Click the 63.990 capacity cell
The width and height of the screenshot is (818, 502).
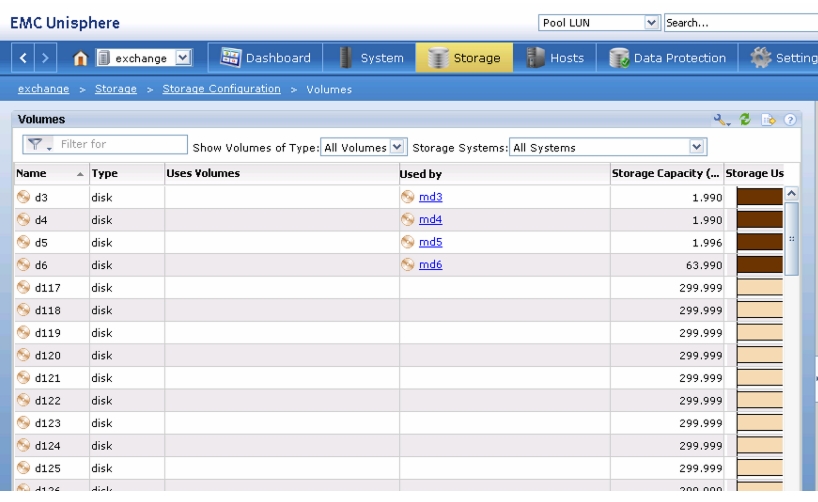click(667, 265)
